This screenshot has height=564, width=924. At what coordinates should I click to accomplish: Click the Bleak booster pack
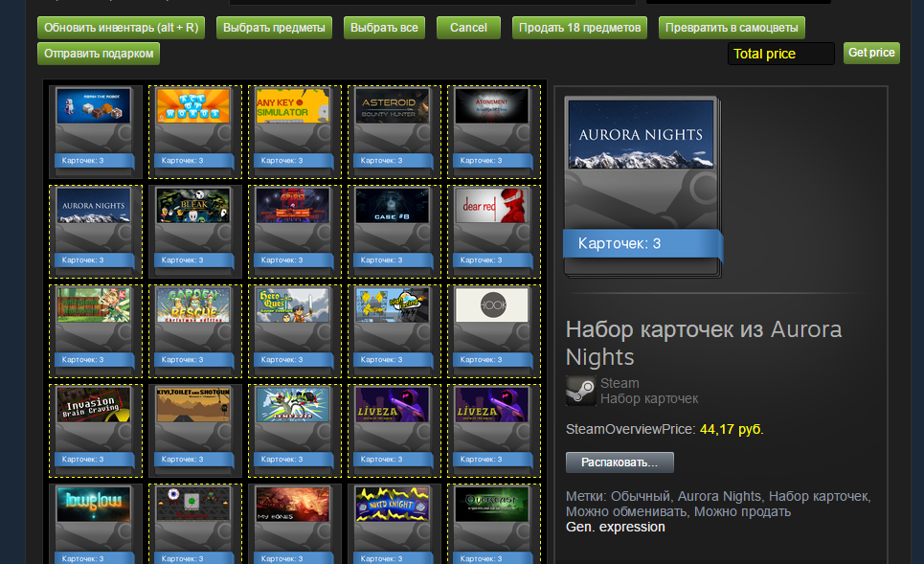pyautogui.click(x=195, y=232)
